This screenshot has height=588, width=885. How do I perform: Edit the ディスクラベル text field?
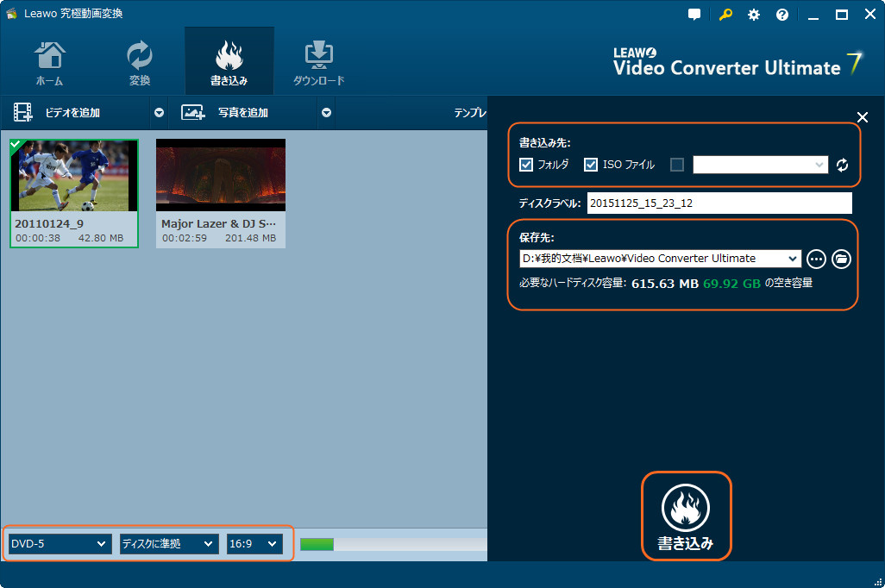click(719, 203)
